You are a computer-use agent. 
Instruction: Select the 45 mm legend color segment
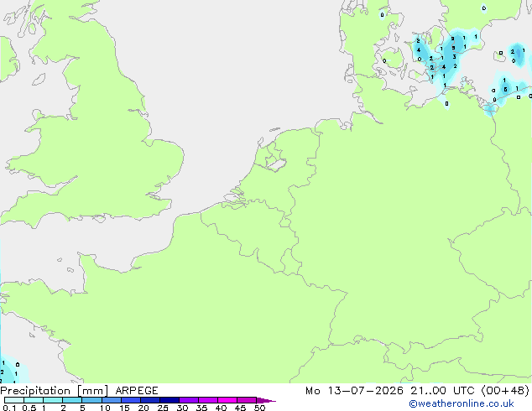point(247,400)
